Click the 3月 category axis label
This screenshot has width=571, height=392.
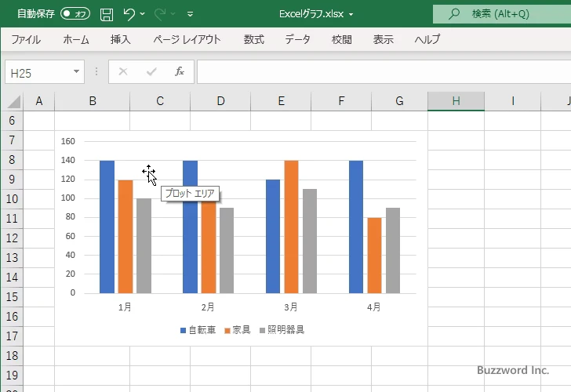coord(290,307)
